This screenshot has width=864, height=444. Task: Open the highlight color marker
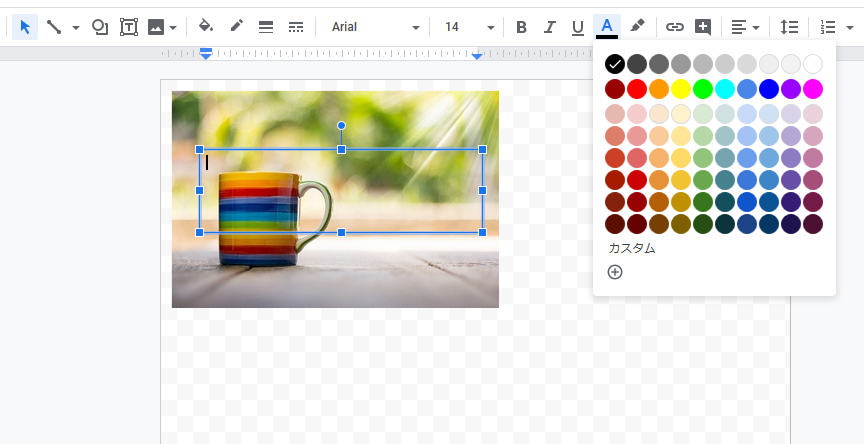[637, 26]
